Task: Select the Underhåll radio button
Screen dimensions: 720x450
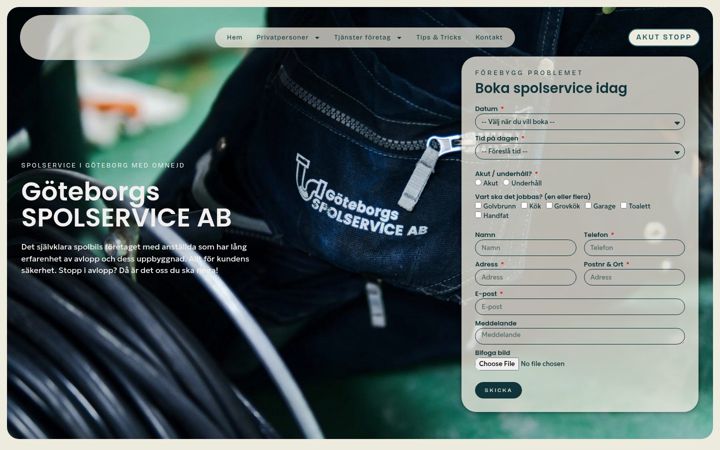Action: (x=506, y=182)
